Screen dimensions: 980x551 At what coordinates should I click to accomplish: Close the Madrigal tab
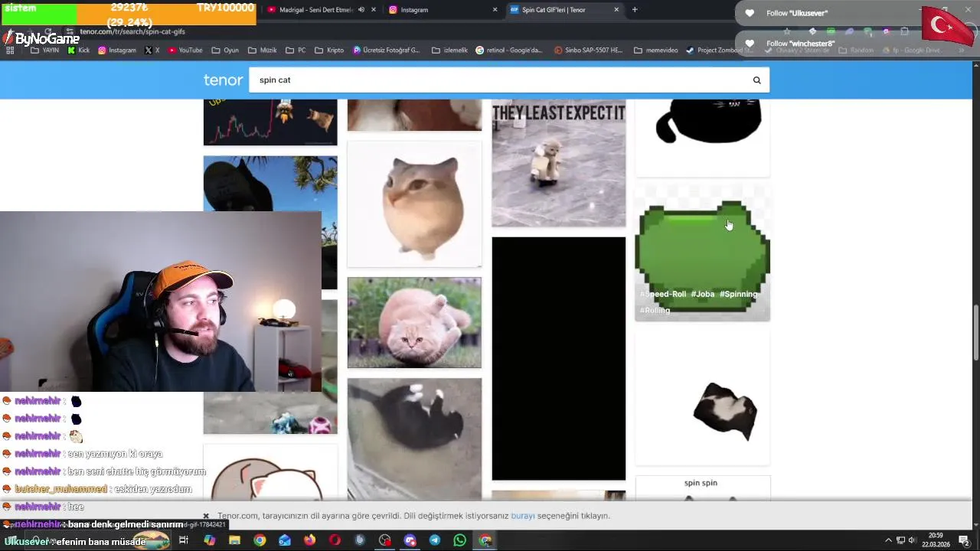(x=374, y=10)
